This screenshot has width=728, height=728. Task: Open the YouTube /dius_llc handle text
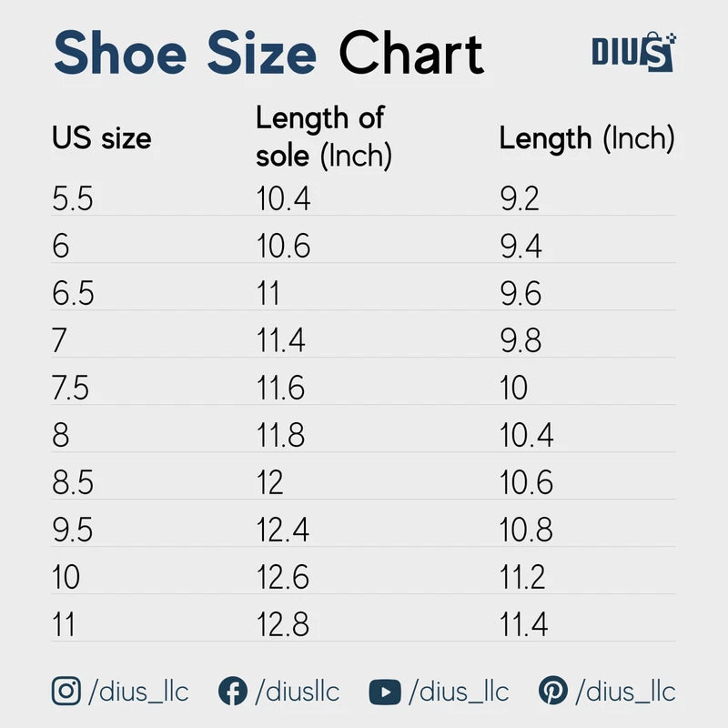[x=458, y=692]
